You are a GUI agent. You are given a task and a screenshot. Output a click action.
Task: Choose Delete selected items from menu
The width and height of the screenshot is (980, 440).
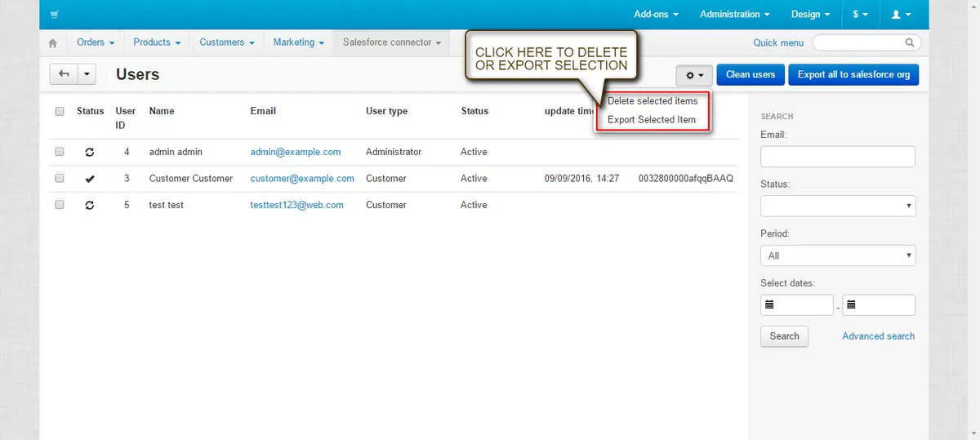[x=653, y=101]
